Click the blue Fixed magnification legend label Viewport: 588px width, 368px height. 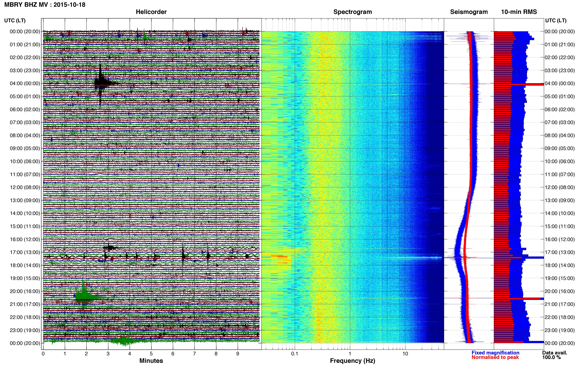click(x=495, y=353)
